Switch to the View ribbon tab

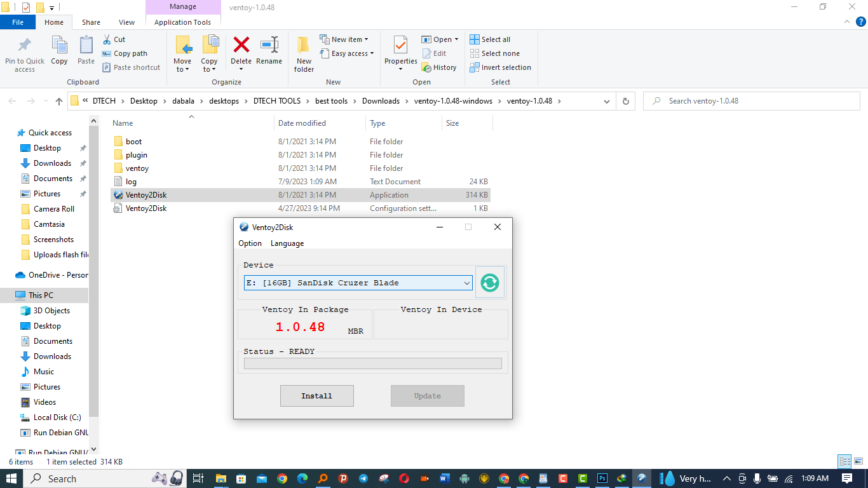127,22
